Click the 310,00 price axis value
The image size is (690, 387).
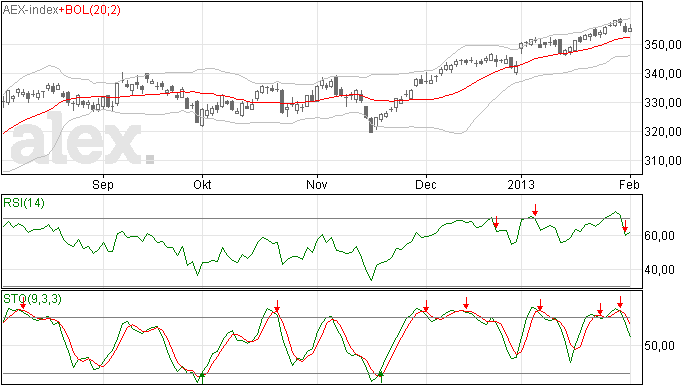coord(663,161)
